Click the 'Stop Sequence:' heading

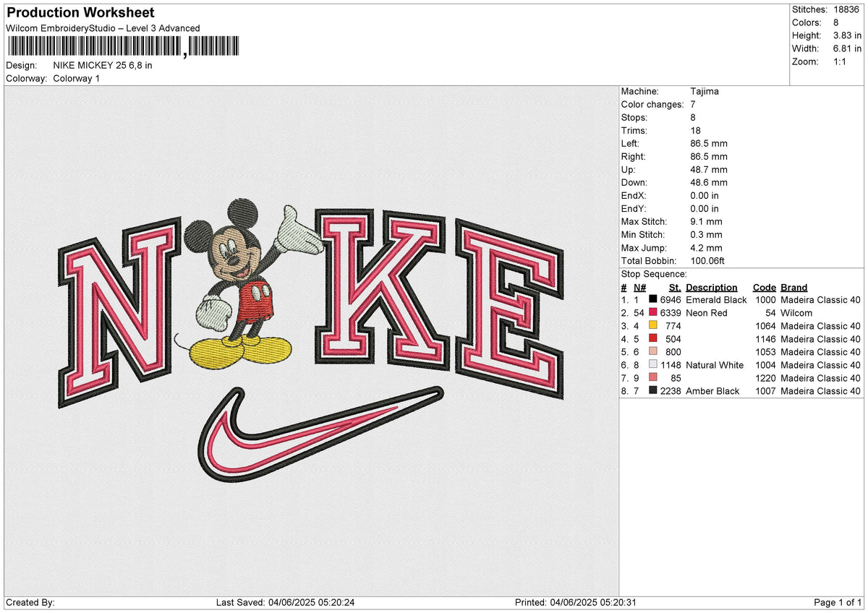654,274
